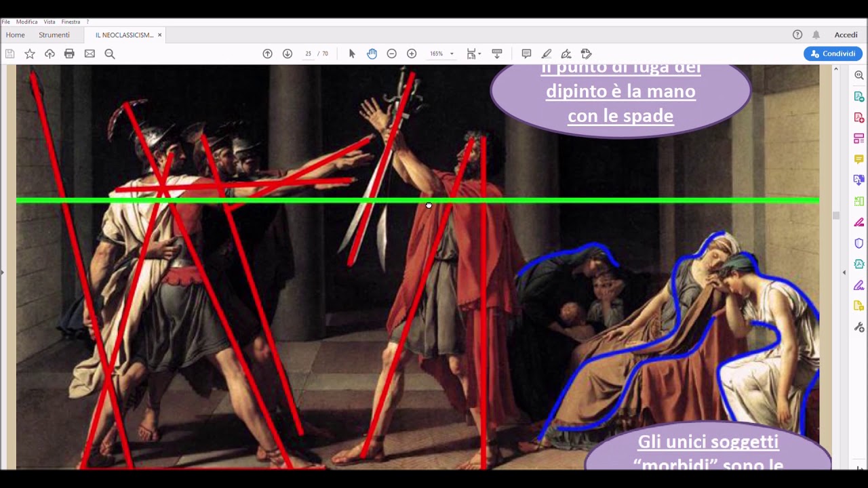This screenshot has height=488, width=868.
Task: Open the Modifica menu
Action: coord(27,22)
